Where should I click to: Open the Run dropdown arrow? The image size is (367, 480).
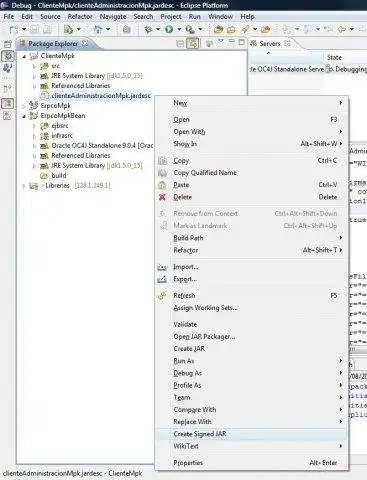(x=179, y=30)
